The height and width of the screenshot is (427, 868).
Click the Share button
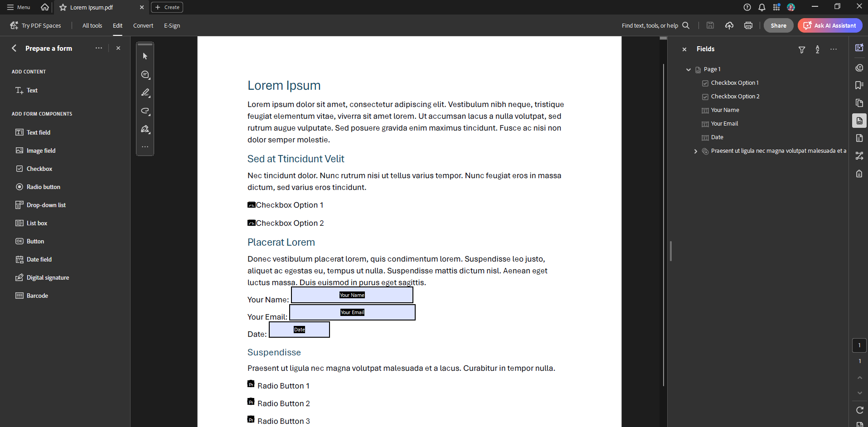click(778, 25)
